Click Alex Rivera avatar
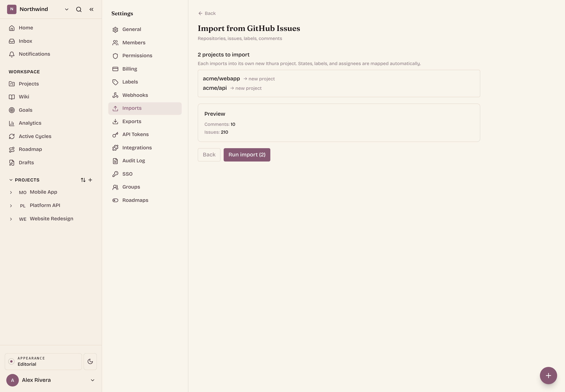This screenshot has width=565, height=392. pyautogui.click(x=13, y=380)
